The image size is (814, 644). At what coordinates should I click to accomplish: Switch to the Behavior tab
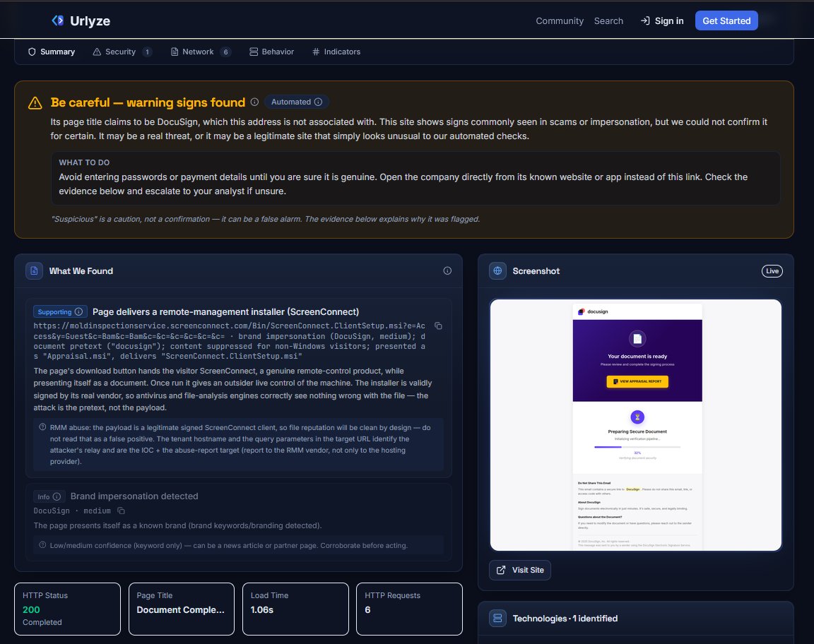coord(271,52)
